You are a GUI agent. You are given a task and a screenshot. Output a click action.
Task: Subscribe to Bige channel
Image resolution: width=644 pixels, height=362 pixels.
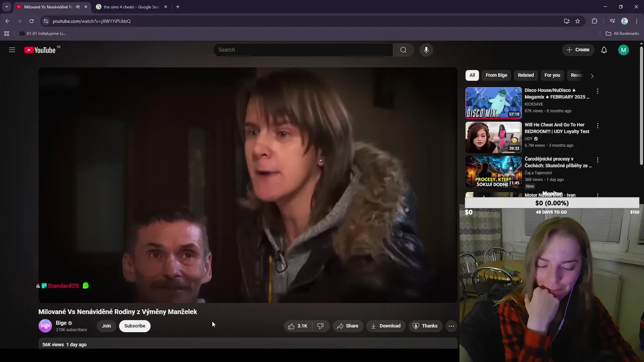[x=135, y=326]
